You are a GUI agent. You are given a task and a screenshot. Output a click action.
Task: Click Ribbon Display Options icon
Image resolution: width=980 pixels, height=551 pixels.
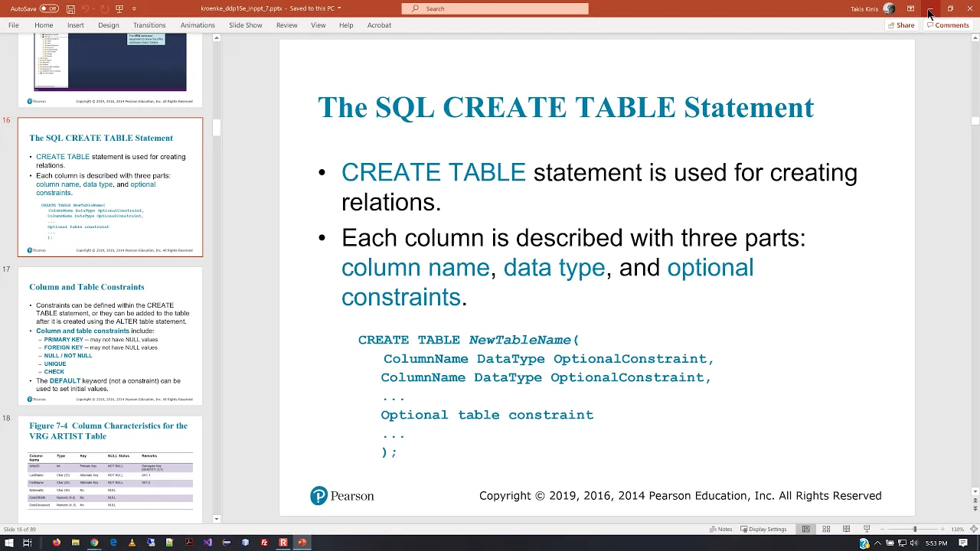[x=910, y=8]
